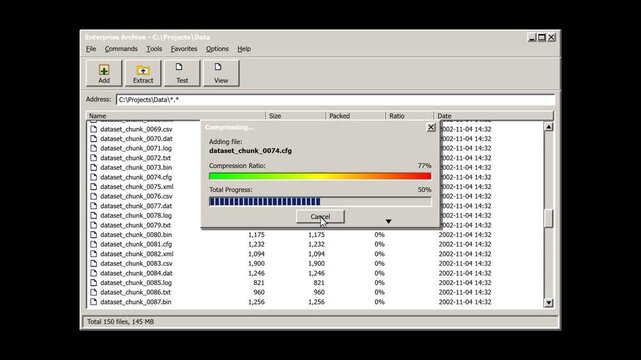Click the file icon of dataset_chunk_0083.csv
The width and height of the screenshot is (641, 360).
point(94,264)
